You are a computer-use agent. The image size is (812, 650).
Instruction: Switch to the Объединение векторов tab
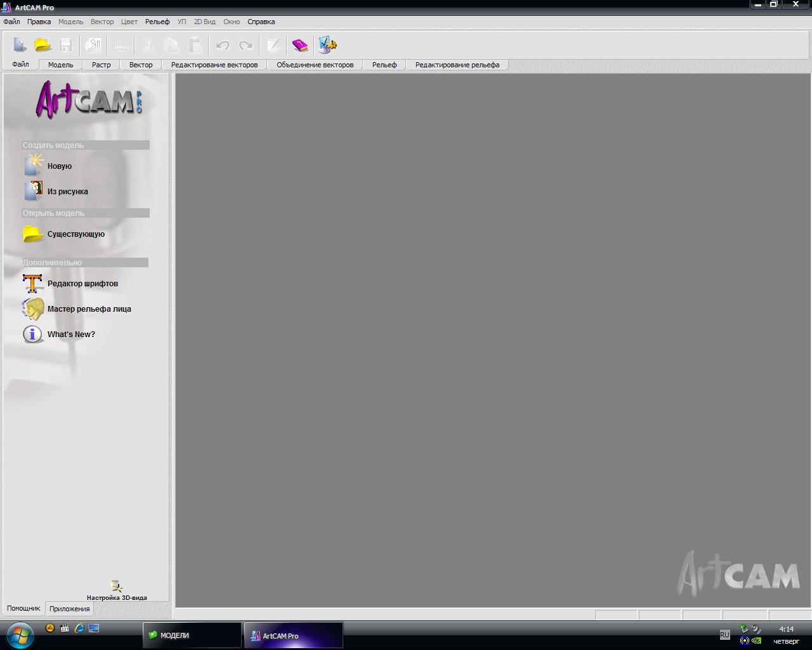coord(315,65)
